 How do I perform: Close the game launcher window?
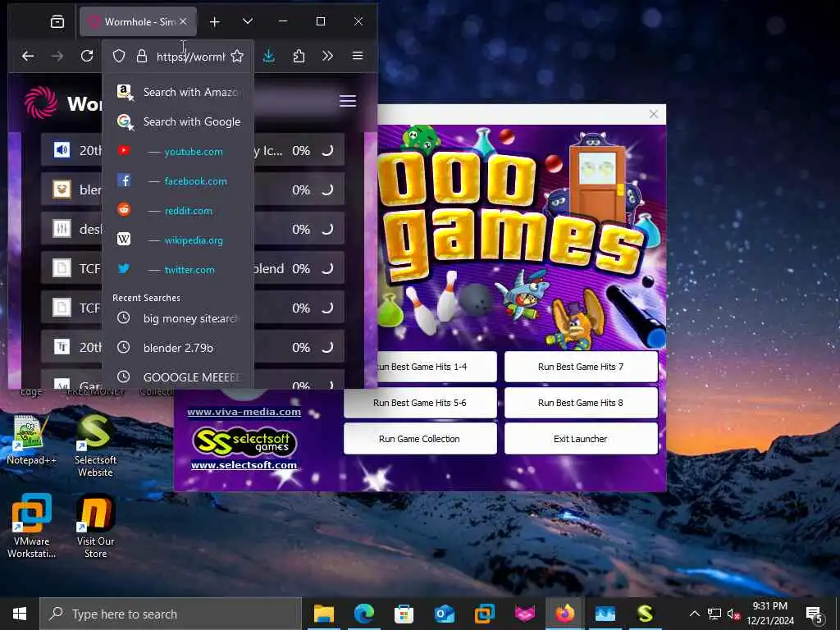click(x=654, y=114)
